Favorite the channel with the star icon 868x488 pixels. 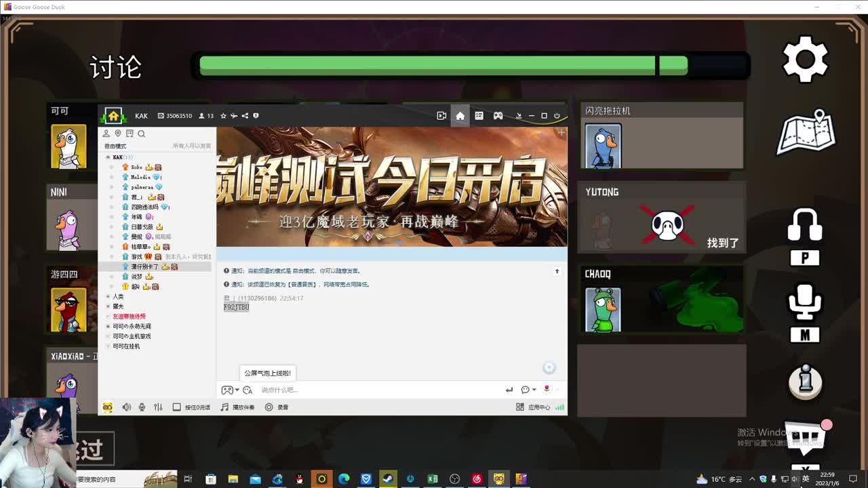223,116
